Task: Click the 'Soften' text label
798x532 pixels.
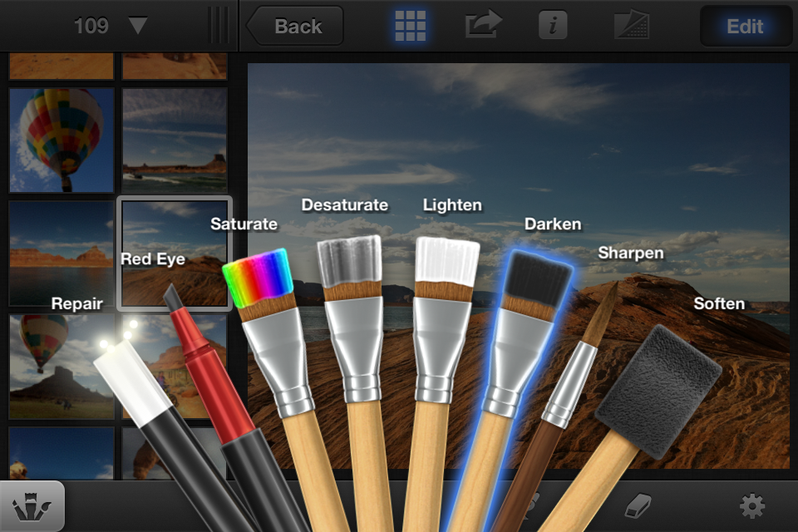Action: click(719, 303)
